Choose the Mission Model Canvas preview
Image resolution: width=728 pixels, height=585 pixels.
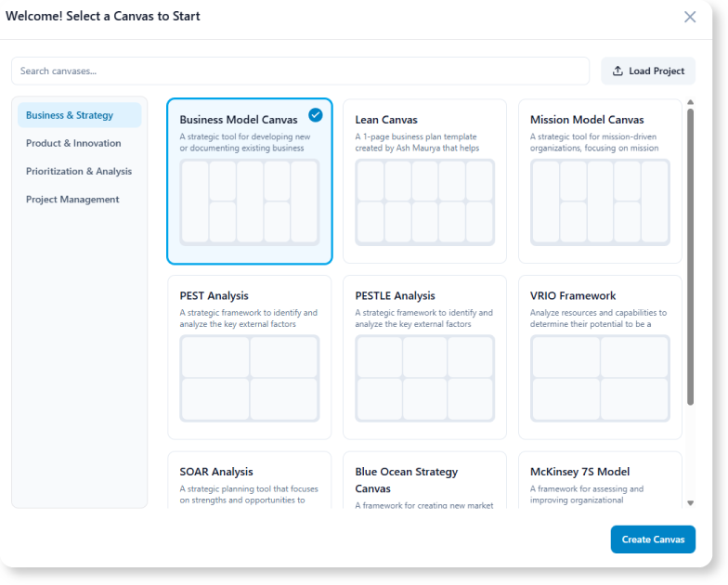(x=600, y=202)
